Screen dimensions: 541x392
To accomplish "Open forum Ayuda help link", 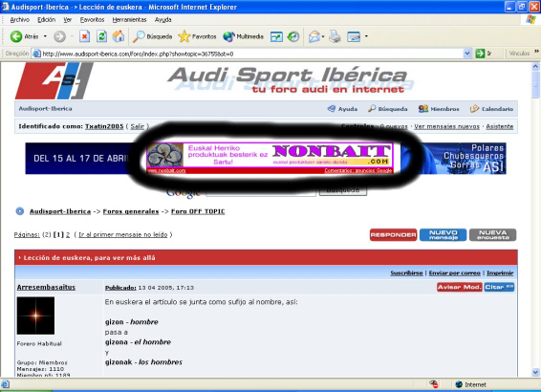I will pos(342,109).
